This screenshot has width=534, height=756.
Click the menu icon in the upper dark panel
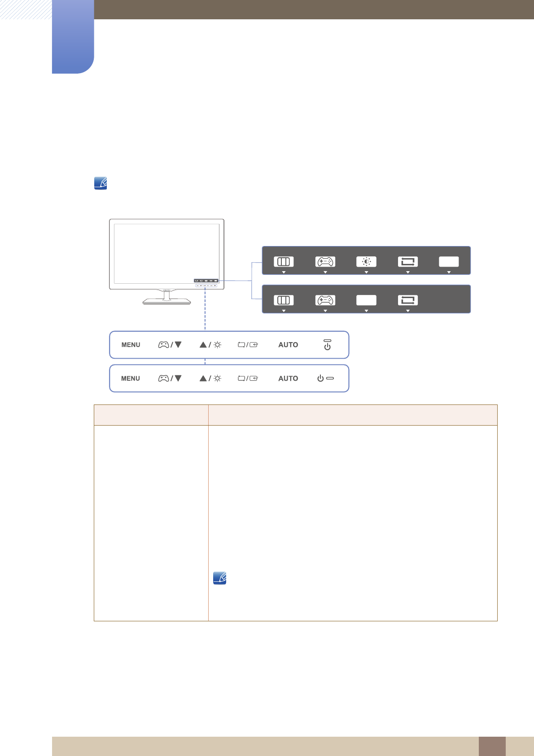(284, 262)
